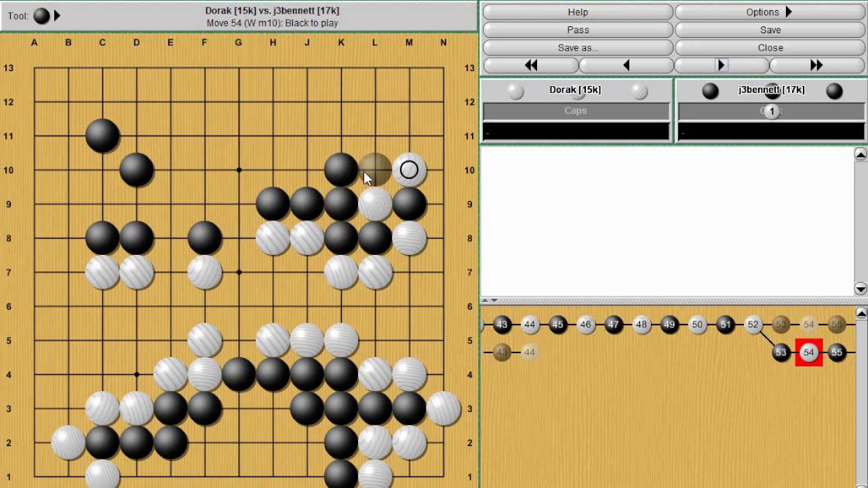Viewport: 868px width, 488px height.
Task: Select move 52 in the game tree
Action: coord(753,325)
